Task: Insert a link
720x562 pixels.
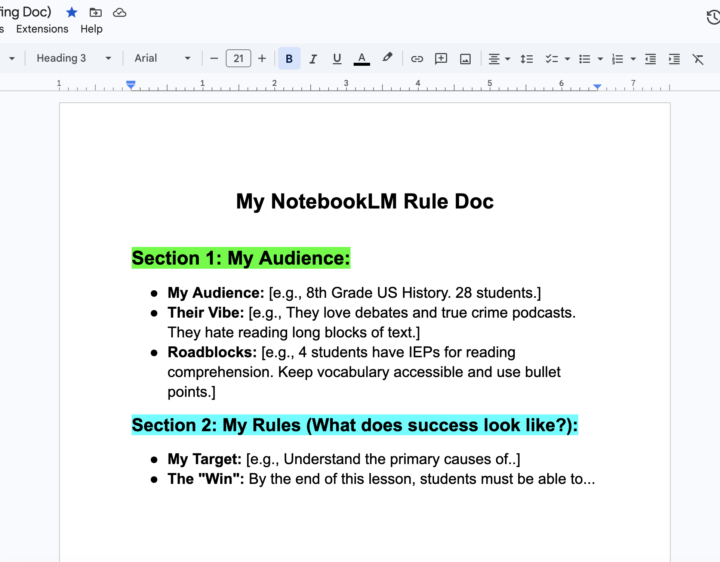Action: pos(417,58)
